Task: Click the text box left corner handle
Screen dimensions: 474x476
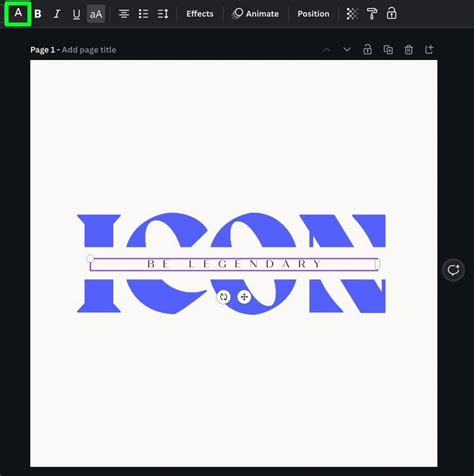Action: [x=90, y=258]
